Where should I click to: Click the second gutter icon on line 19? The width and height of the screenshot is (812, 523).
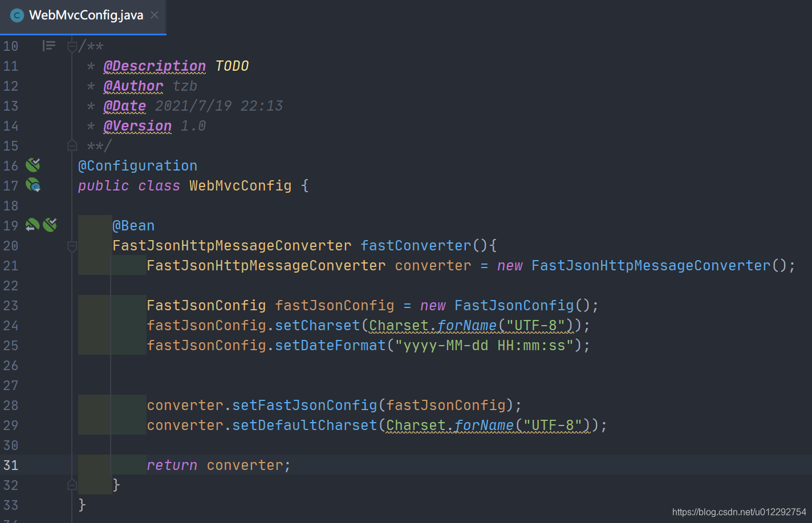pyautogui.click(x=50, y=225)
